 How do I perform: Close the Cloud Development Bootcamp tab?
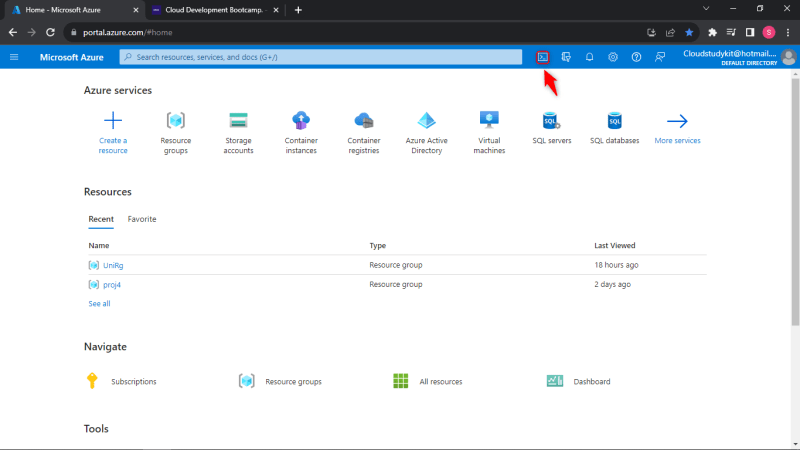click(x=276, y=10)
